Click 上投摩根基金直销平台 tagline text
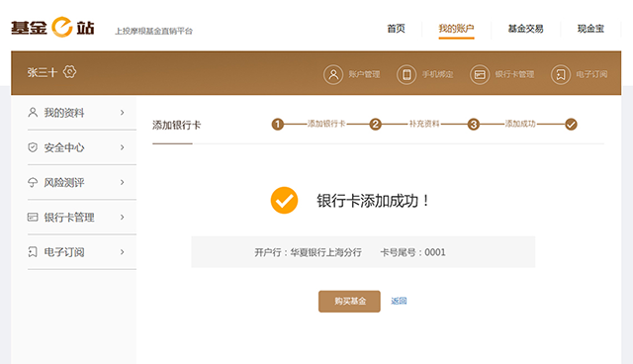Viewport: 633px width, 364px height. [154, 31]
